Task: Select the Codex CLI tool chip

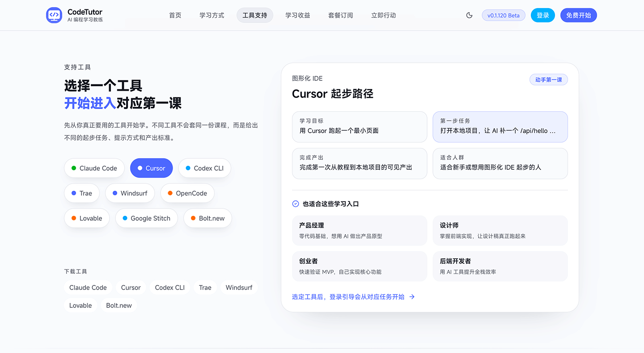Action: (205, 168)
